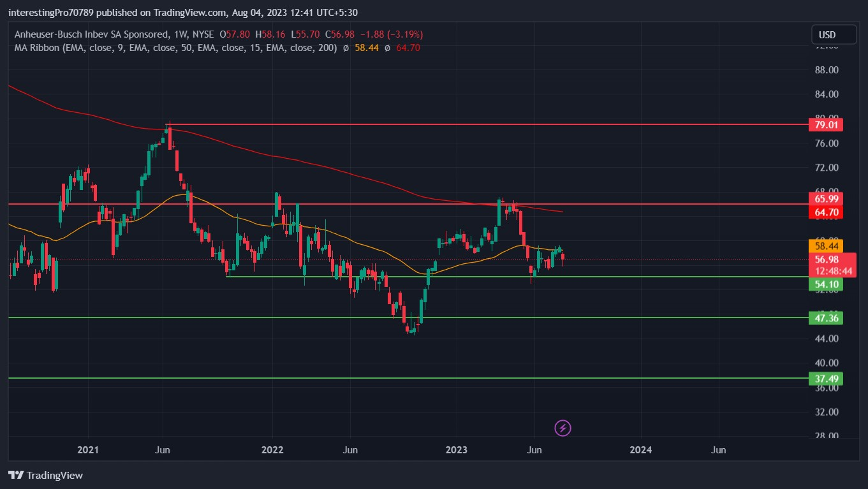
Task: Click the red 64.70 value in MA Ribbon legend
Action: pyautogui.click(x=408, y=48)
